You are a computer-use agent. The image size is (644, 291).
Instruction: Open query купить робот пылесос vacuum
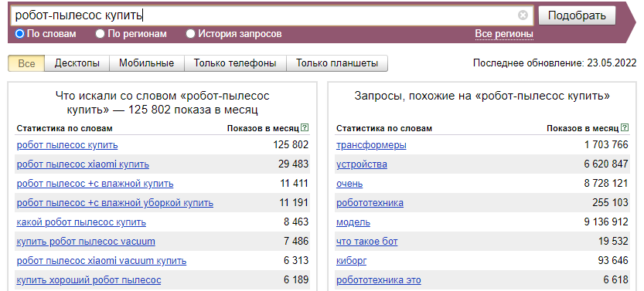[86, 242]
